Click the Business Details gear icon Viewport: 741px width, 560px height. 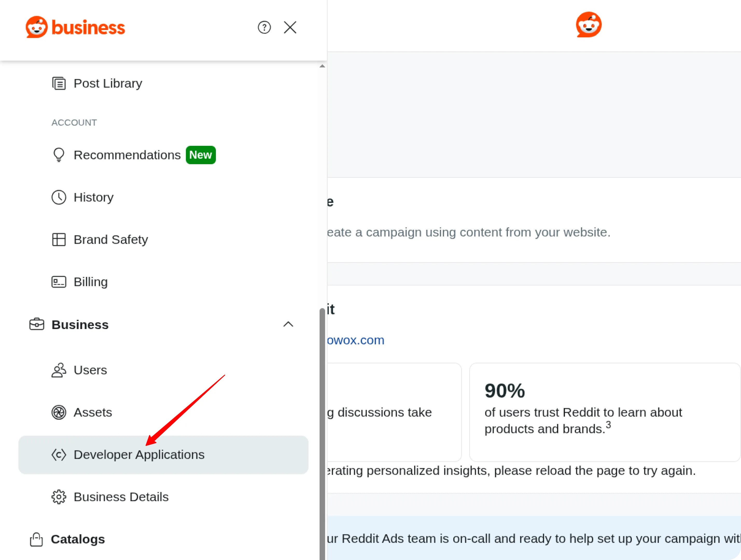click(x=59, y=497)
